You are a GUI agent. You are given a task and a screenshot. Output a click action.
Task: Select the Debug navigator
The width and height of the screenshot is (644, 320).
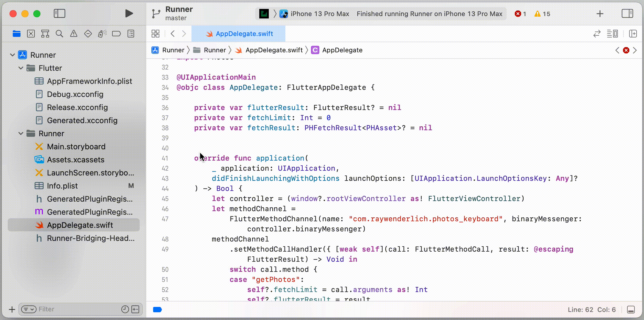pos(102,33)
